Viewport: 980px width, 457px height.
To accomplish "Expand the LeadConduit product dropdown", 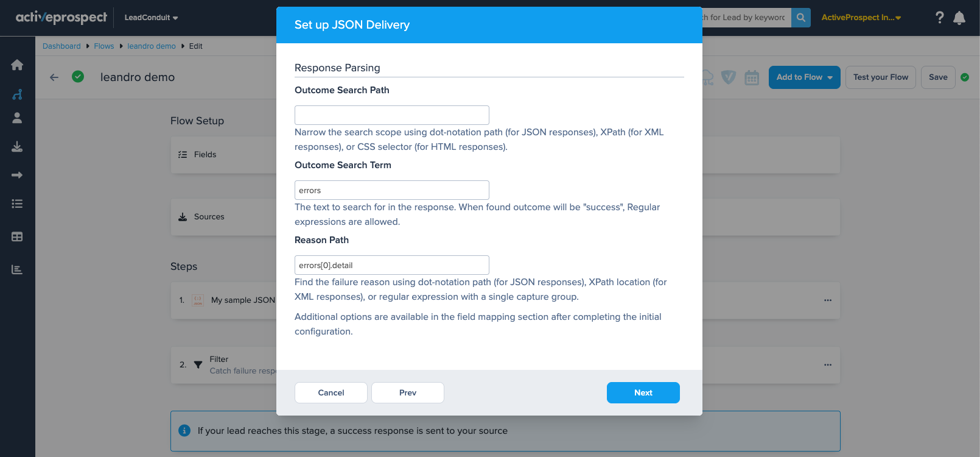I will [151, 18].
